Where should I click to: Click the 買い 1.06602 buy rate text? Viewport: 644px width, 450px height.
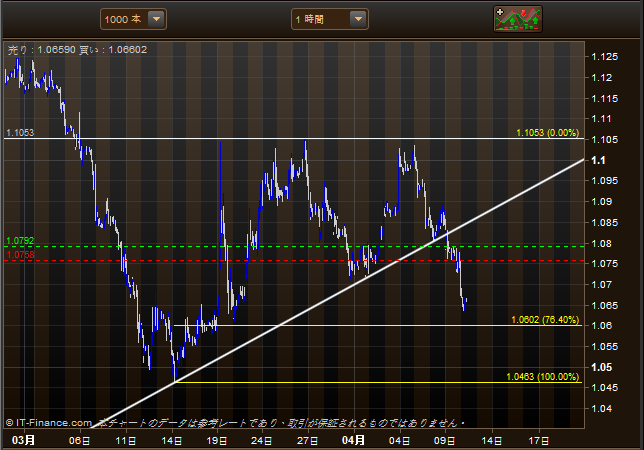(x=113, y=50)
